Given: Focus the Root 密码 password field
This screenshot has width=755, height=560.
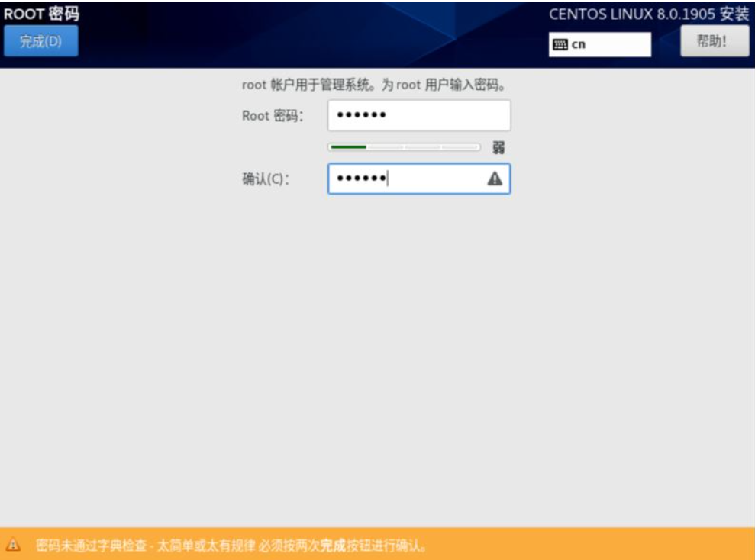Looking at the screenshot, I should click(x=419, y=115).
